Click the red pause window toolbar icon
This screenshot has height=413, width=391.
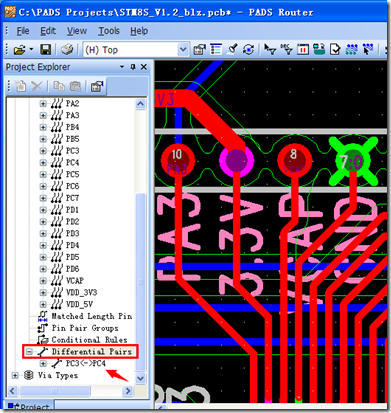click(303, 49)
